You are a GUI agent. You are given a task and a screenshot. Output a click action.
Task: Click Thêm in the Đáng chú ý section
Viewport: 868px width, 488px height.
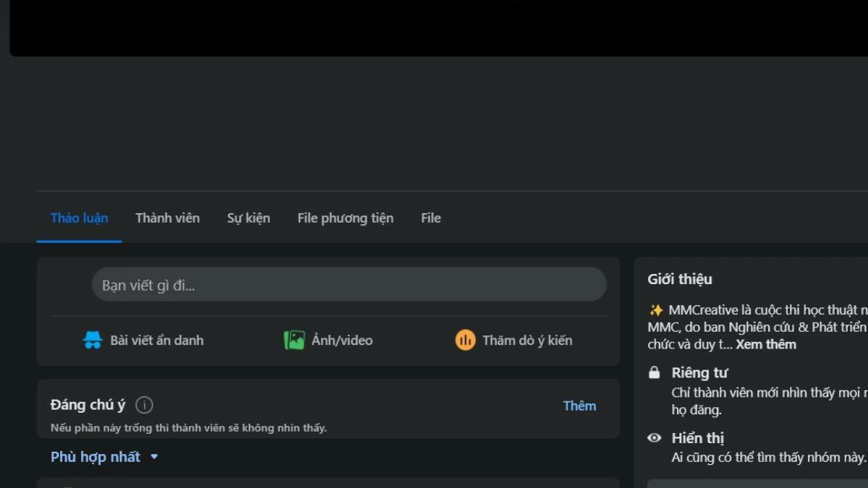579,406
